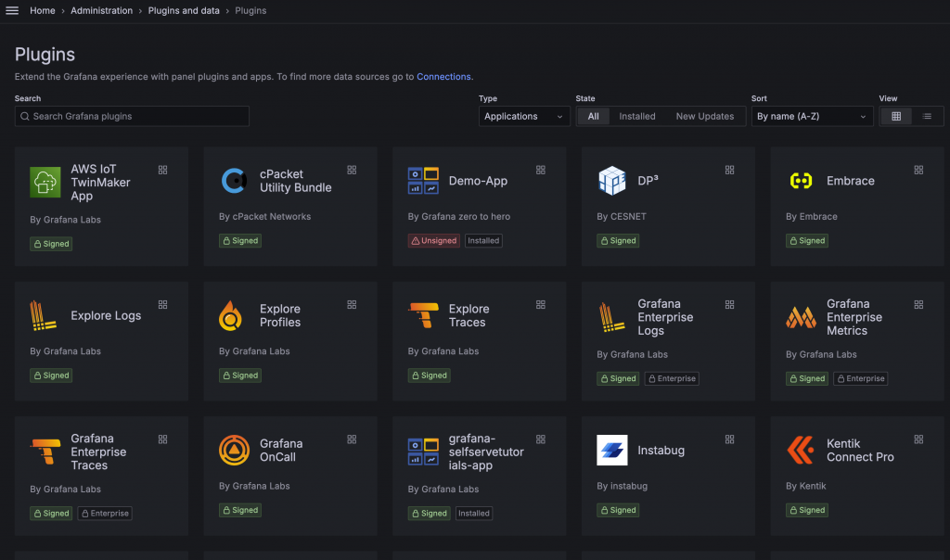Click app-type icon on Embrace card
This screenshot has height=560, width=950.
pos(918,170)
